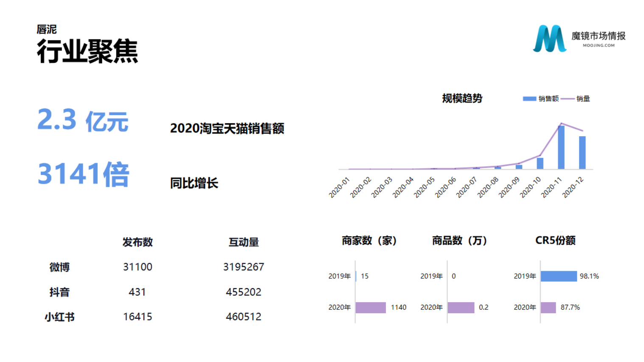
Task: Click the purple 销量 legend line marker
Action: pyautogui.click(x=567, y=99)
